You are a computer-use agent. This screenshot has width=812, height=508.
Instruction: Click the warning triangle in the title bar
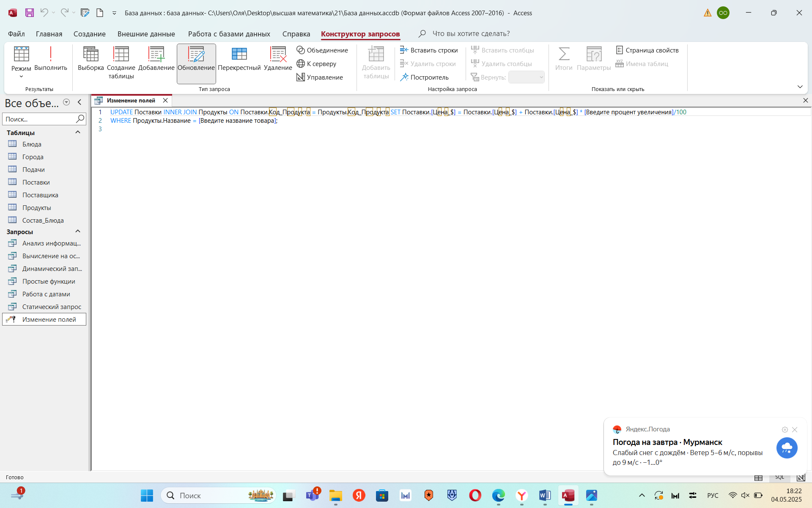pos(708,13)
